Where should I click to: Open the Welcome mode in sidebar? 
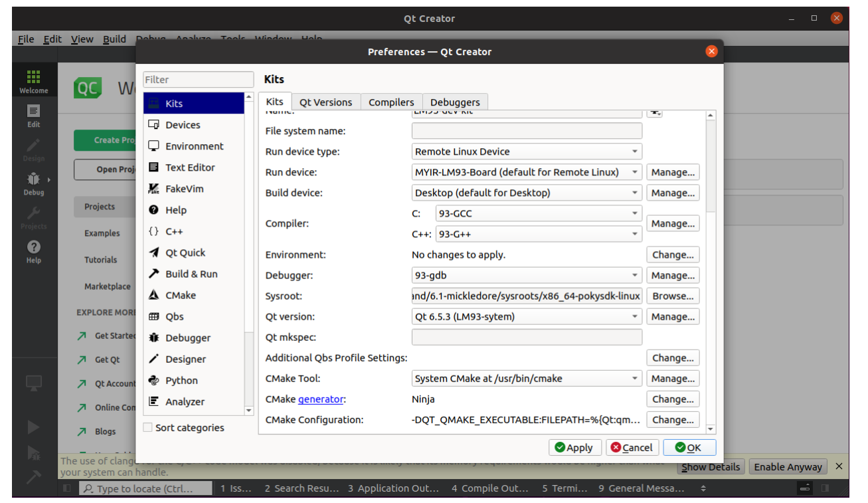click(33, 81)
